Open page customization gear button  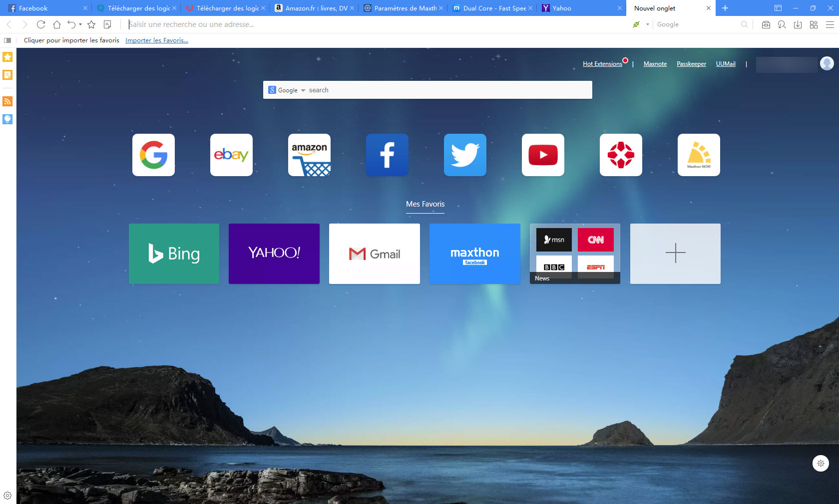pyautogui.click(x=821, y=463)
